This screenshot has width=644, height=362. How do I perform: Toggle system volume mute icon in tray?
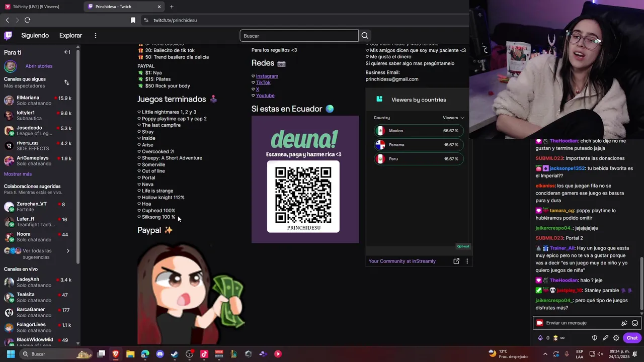(600, 354)
